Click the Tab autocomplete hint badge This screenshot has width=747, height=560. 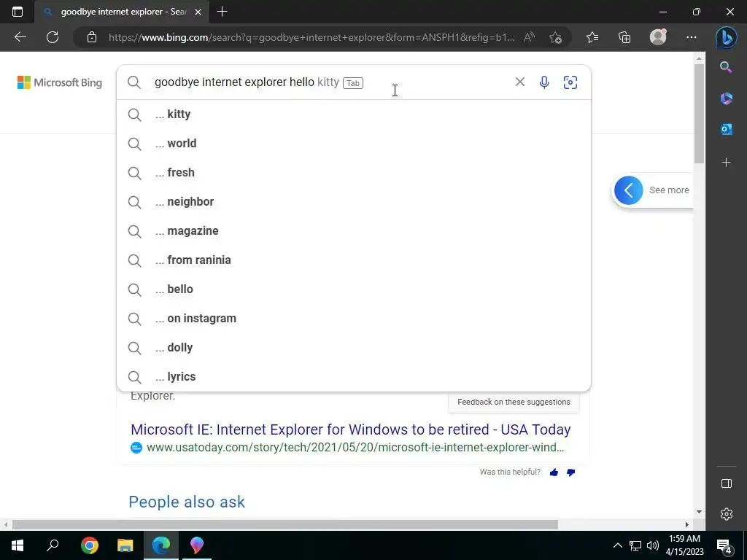pos(353,83)
